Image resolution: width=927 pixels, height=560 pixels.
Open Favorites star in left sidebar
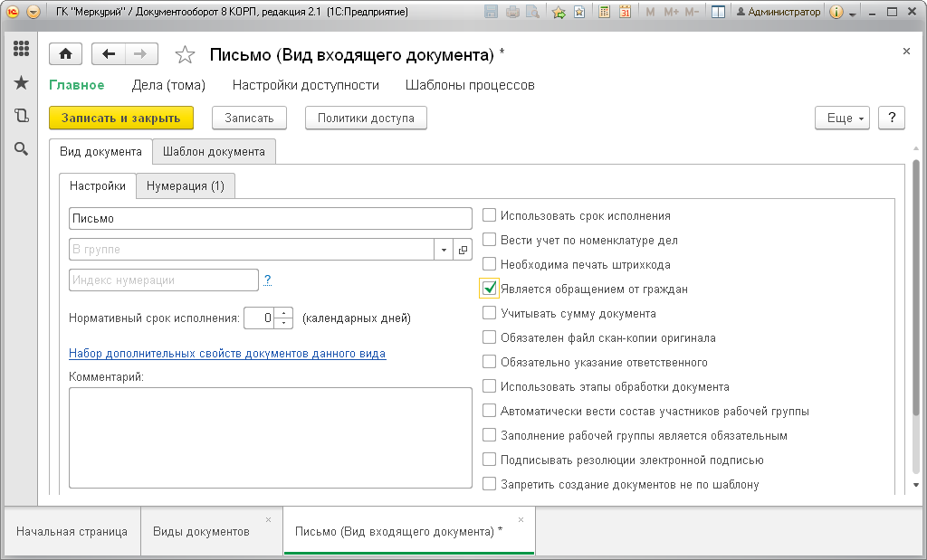click(22, 82)
